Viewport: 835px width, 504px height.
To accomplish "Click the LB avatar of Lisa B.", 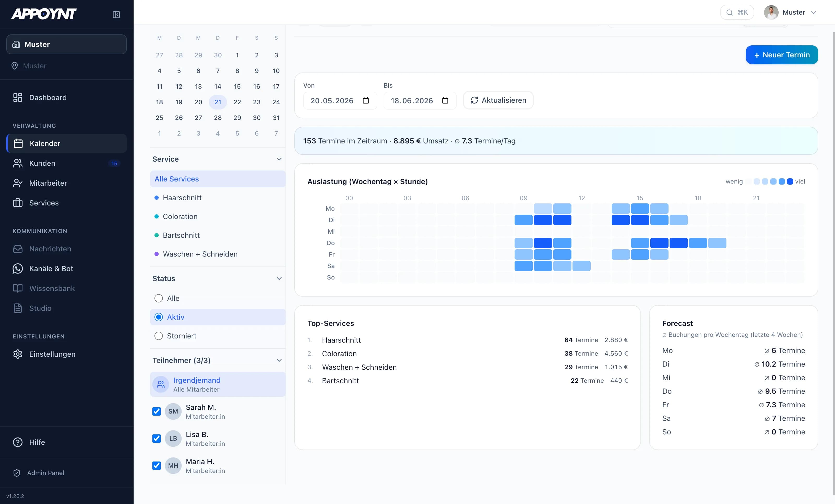I will 173,439.
